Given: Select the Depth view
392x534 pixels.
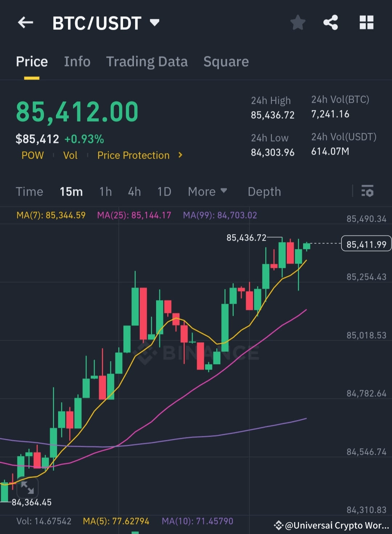Looking at the screenshot, I should click(x=264, y=191).
